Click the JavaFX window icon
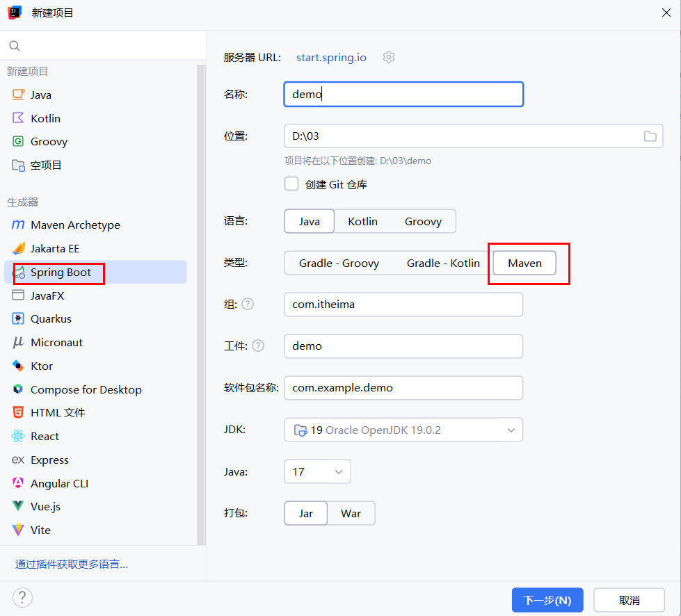Screen dimensions: 681x616 click(x=18, y=295)
